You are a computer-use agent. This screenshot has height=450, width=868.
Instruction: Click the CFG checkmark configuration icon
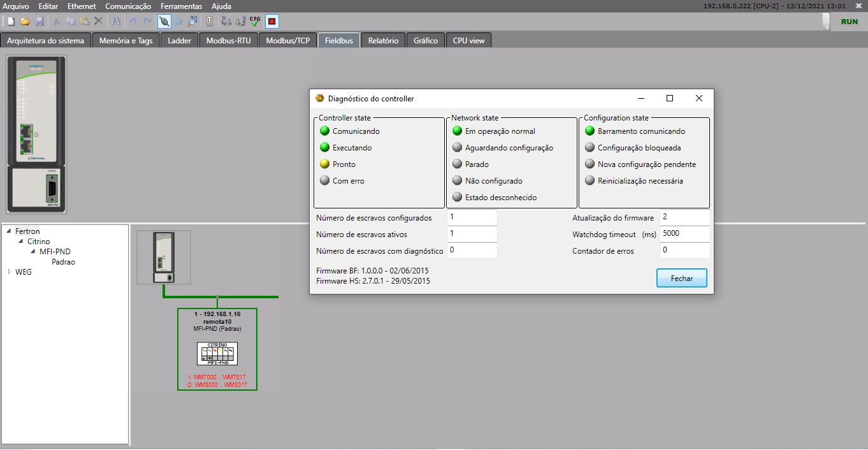(x=255, y=22)
